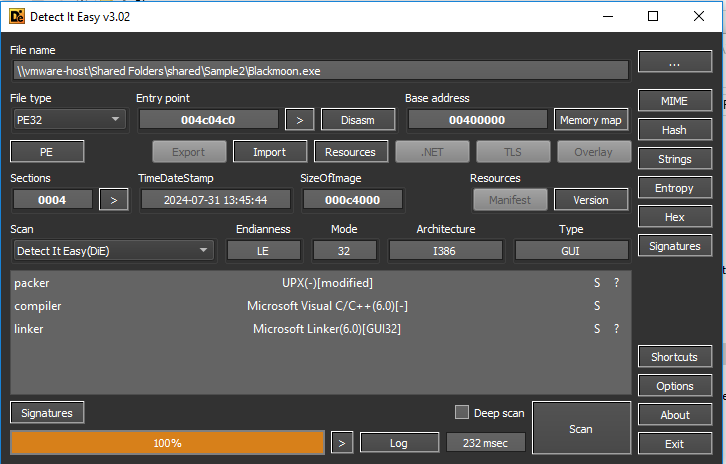
Task: Maximize the Detect It Easy window
Action: pyautogui.click(x=653, y=16)
